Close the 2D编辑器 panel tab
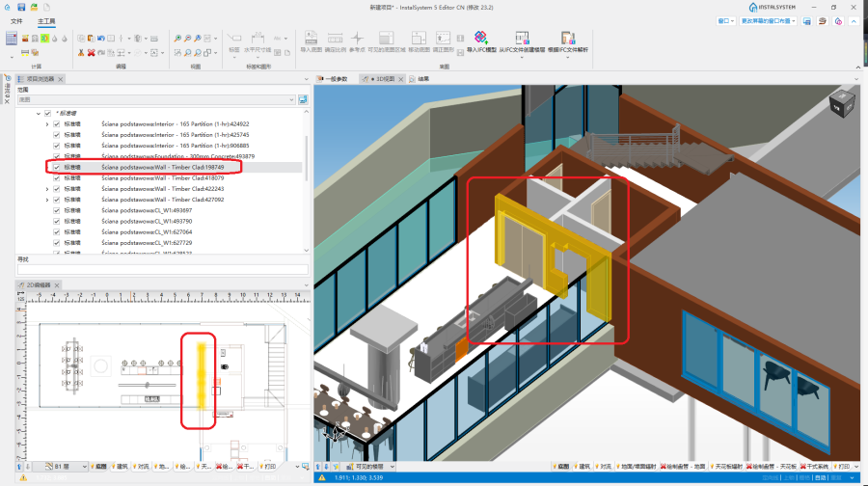 click(x=57, y=285)
